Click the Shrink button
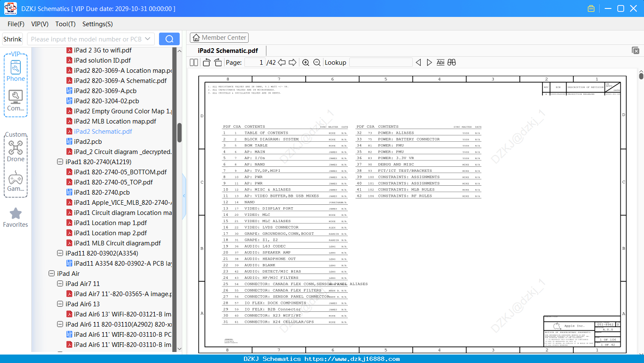 13,39
